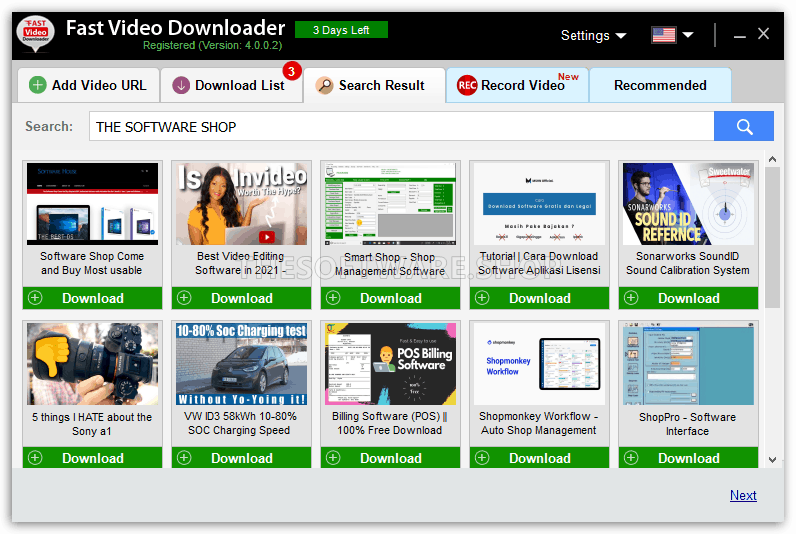Click plus icon under VW ID3 58kWh video

[184, 457]
